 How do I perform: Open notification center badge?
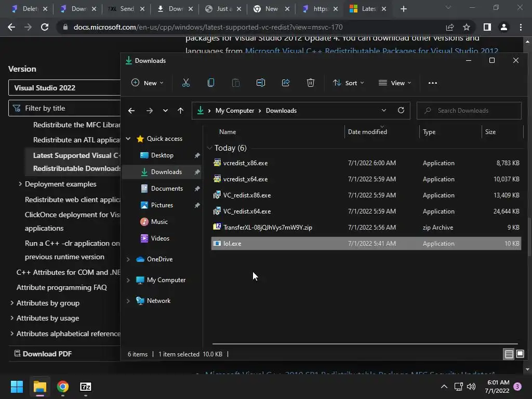tap(517, 387)
